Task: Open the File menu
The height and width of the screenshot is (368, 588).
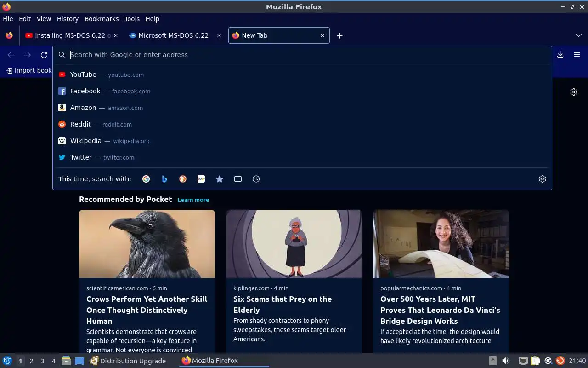Action: click(8, 19)
